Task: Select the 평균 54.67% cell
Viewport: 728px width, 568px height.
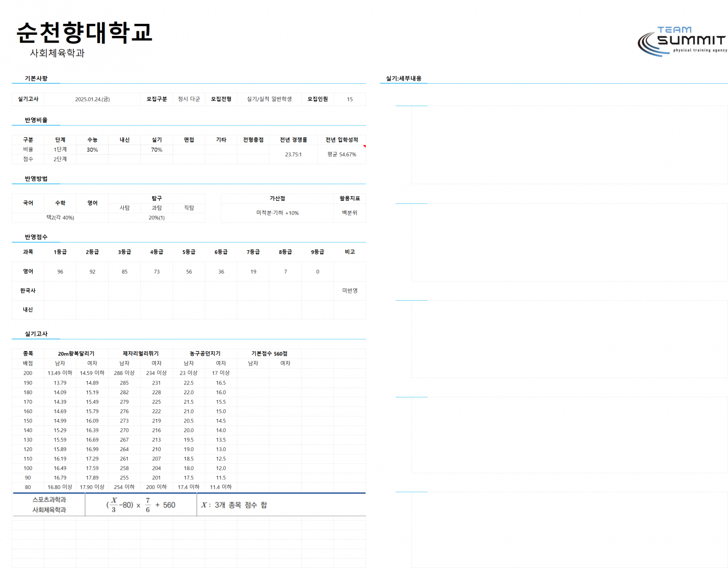Action: click(x=342, y=154)
